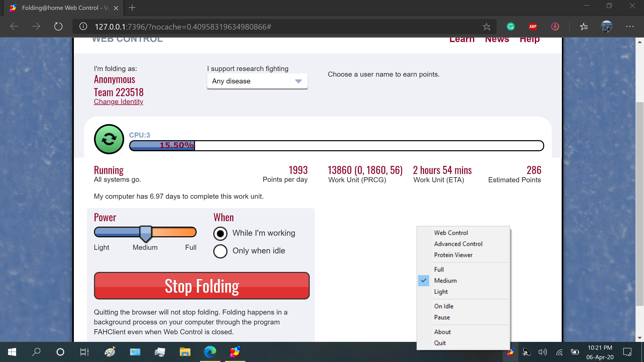The height and width of the screenshot is (362, 644).
Task: Disable Medium power via checkmark
Action: [424, 280]
